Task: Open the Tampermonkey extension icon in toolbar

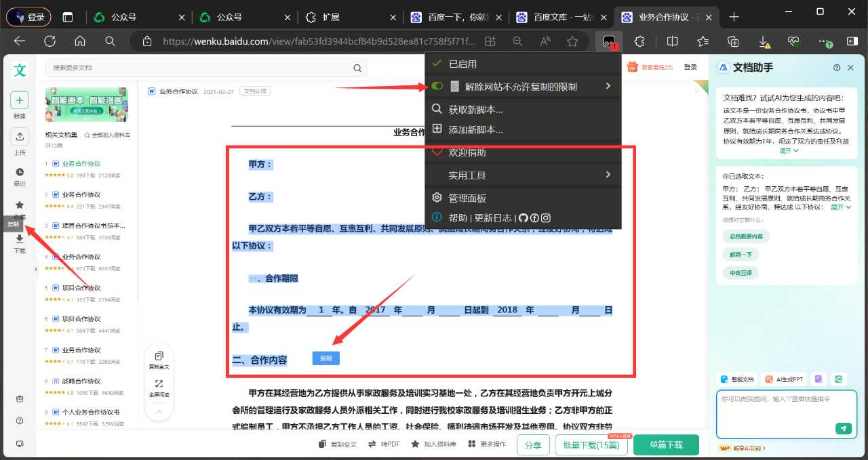Action: point(608,41)
